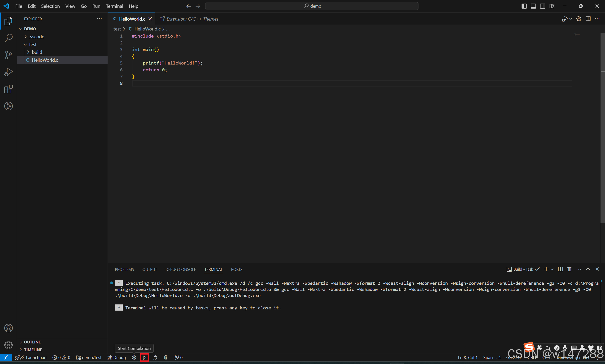Click the trash clean icon in status bar
605x364 pixels.
(166, 357)
